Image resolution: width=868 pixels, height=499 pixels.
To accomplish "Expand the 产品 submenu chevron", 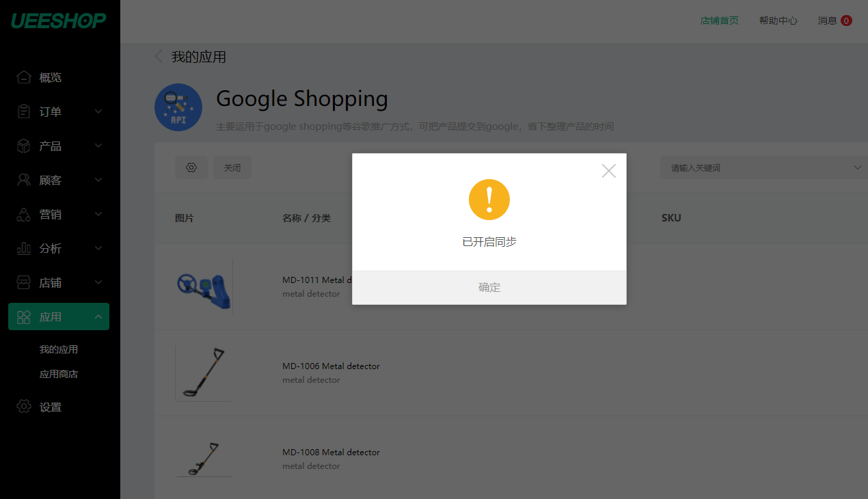I will (98, 146).
